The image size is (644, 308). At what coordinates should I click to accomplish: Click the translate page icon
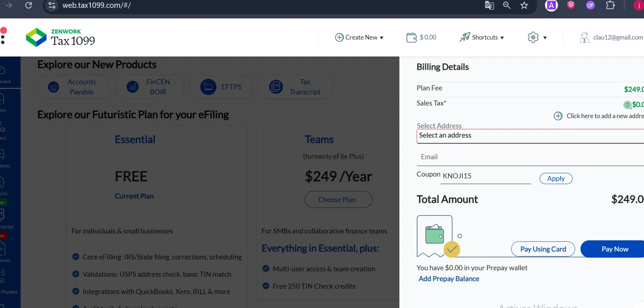(489, 5)
